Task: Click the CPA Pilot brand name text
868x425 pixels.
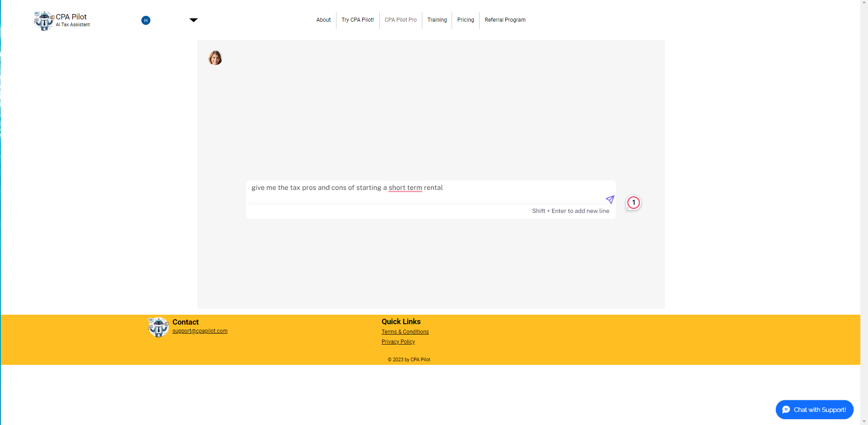Action: pos(71,17)
